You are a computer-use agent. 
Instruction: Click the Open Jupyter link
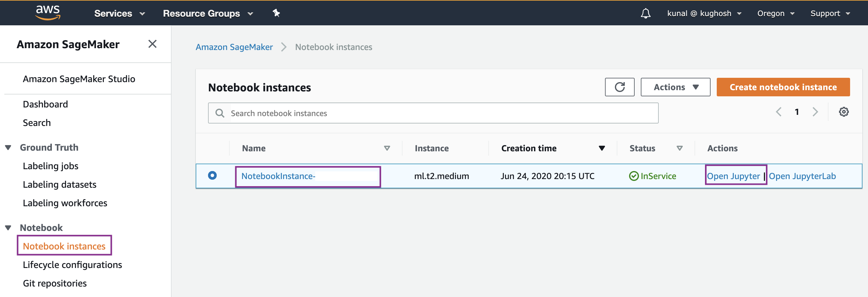(733, 176)
